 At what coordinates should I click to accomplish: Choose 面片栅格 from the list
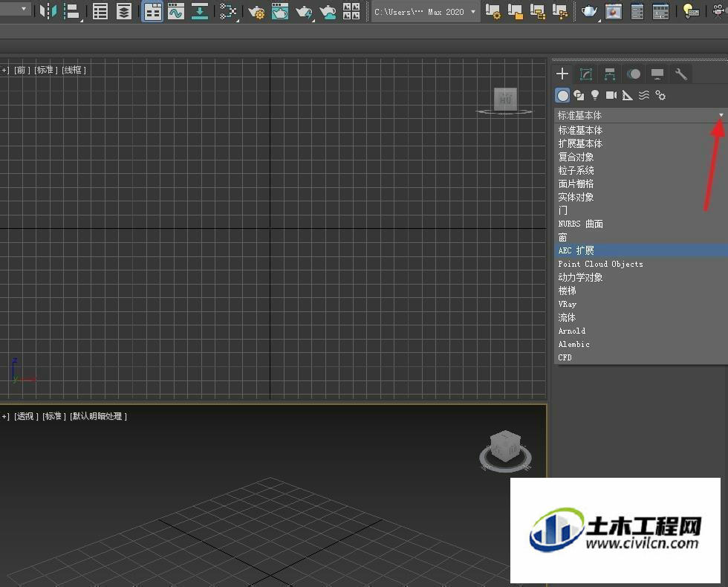pyautogui.click(x=640, y=184)
